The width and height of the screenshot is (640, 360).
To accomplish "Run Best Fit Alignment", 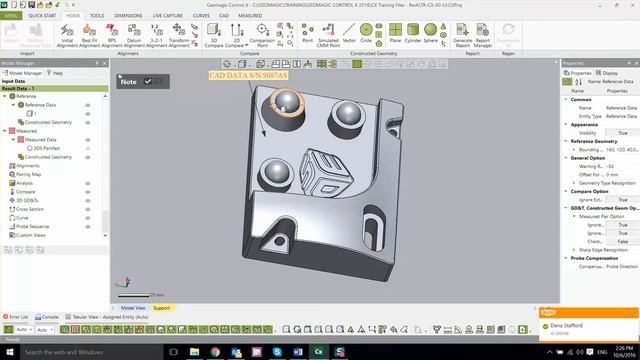I will point(89,36).
